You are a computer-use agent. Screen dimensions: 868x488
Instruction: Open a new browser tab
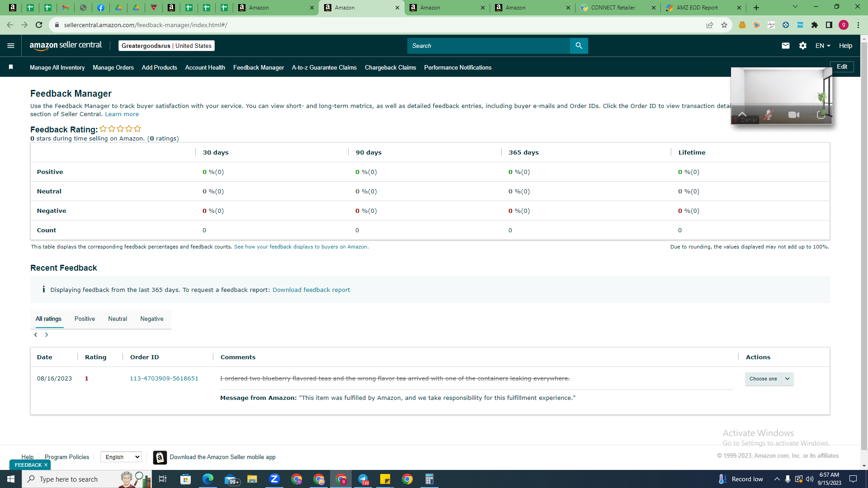pos(756,8)
